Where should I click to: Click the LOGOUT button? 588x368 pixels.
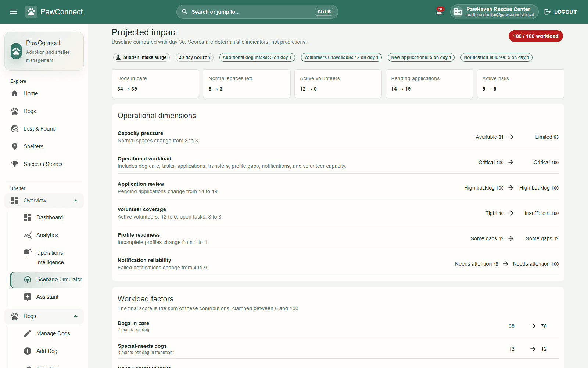tap(560, 12)
